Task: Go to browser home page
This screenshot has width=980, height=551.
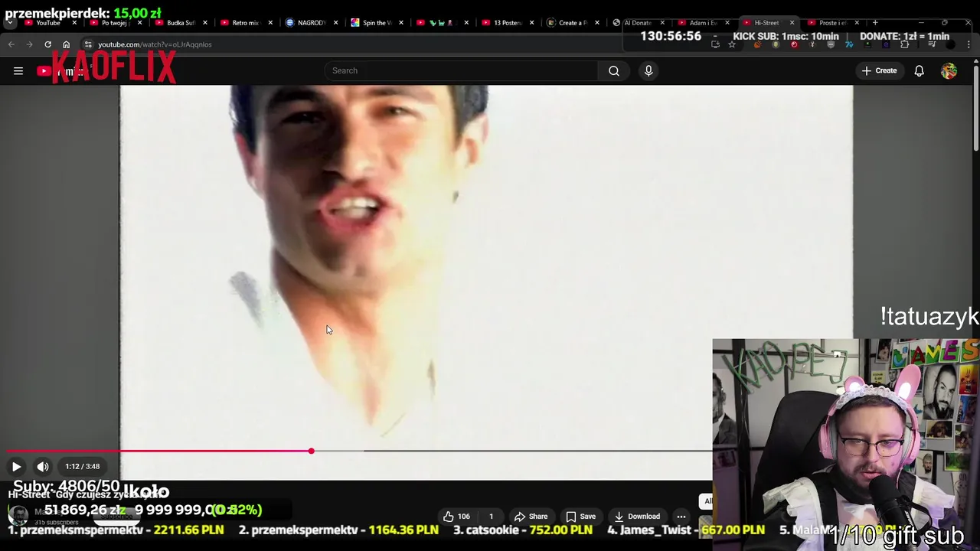Action: tap(66, 44)
